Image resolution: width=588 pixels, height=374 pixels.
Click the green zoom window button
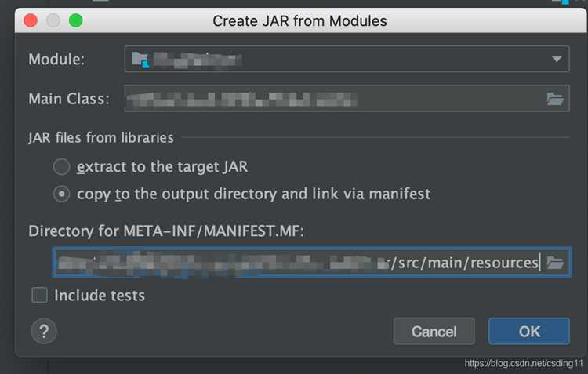click(x=76, y=20)
